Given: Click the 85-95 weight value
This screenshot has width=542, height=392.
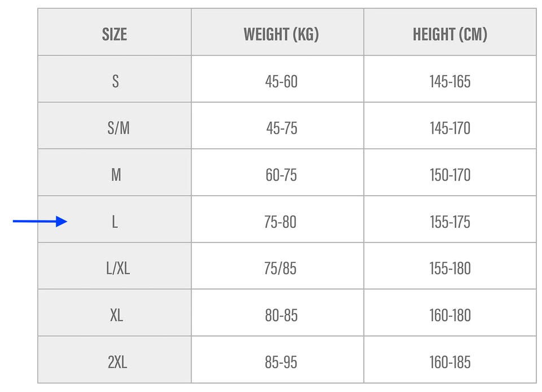Looking at the screenshot, I should pos(281,362).
